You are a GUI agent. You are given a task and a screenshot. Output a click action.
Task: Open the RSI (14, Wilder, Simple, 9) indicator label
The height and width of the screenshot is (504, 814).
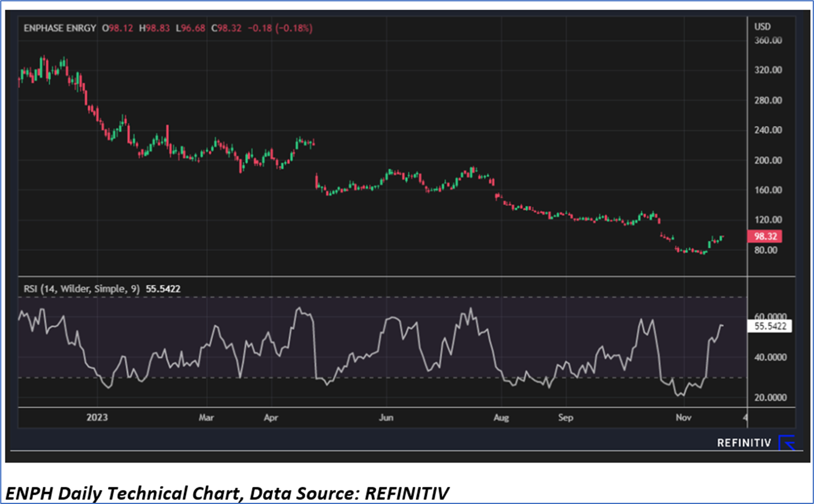pos(81,289)
